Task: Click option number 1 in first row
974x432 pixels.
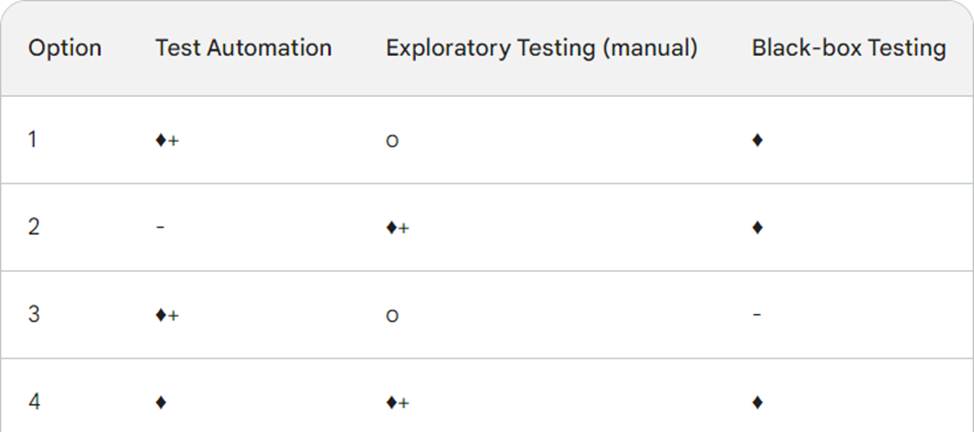Action: (x=33, y=139)
